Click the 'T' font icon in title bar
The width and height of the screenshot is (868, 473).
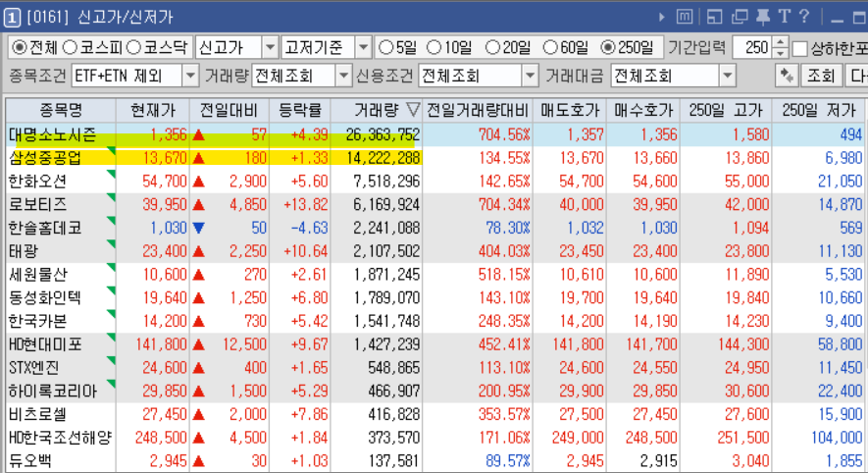tap(784, 17)
